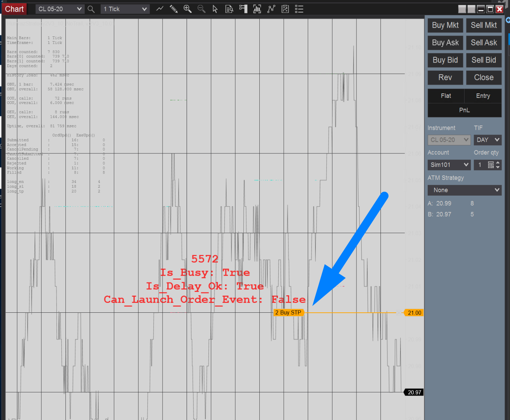Click the Can_Launch_Order_Event: False text
Image resolution: width=510 pixels, height=420 pixels.
tap(205, 300)
